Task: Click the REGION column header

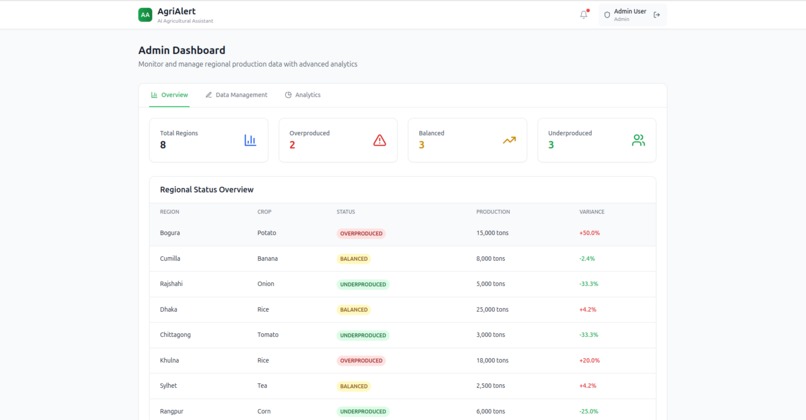Action: (169, 212)
